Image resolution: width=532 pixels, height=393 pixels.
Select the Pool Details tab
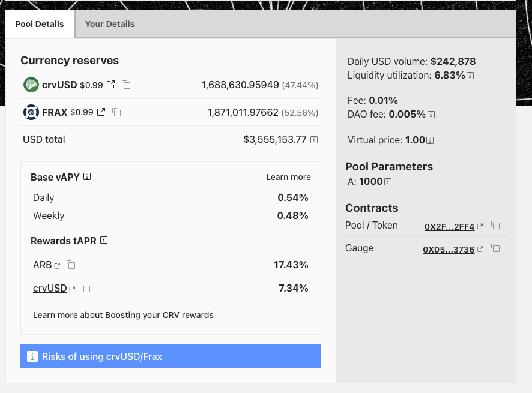(40, 24)
